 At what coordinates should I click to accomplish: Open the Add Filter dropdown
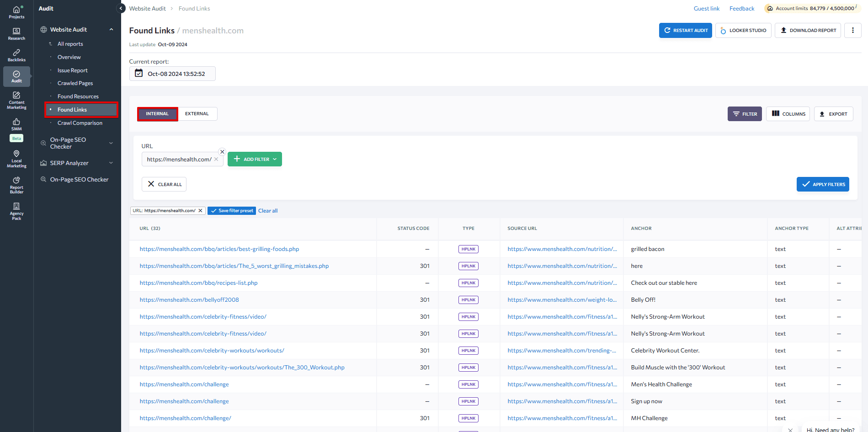[x=255, y=159]
